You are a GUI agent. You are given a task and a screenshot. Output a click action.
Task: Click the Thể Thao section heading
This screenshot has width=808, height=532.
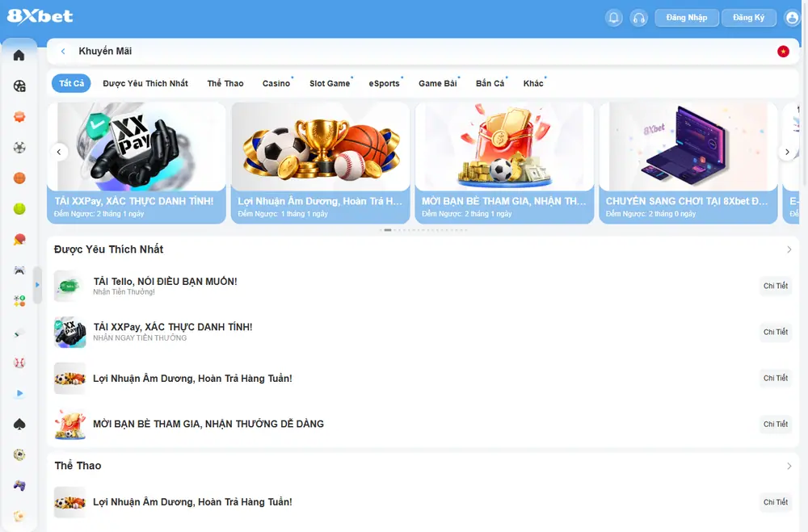coord(78,466)
